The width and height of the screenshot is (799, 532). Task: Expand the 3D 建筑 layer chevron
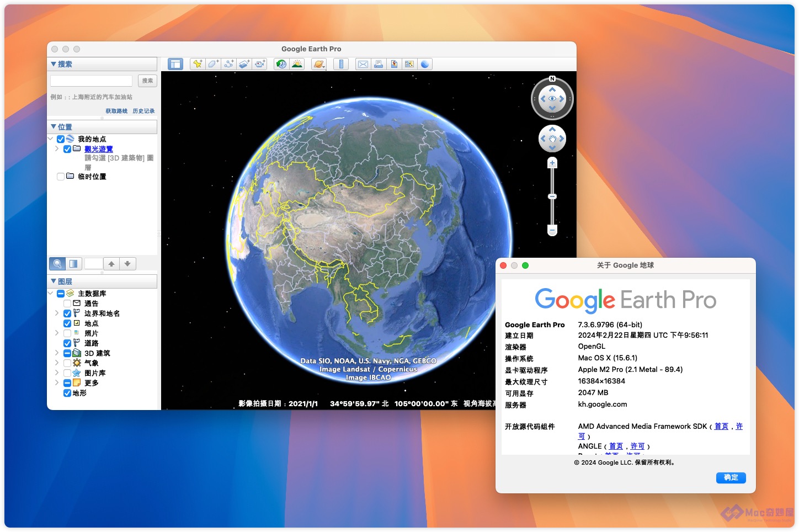click(57, 353)
